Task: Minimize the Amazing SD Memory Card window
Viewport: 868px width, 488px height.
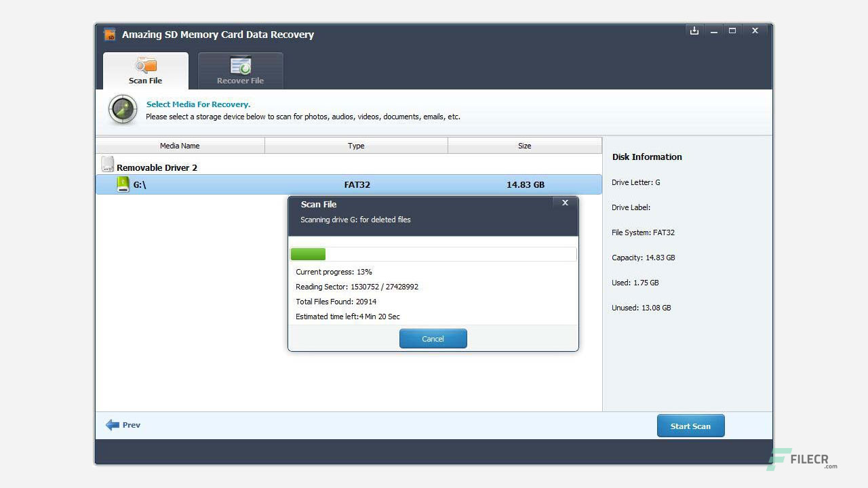Action: [713, 31]
